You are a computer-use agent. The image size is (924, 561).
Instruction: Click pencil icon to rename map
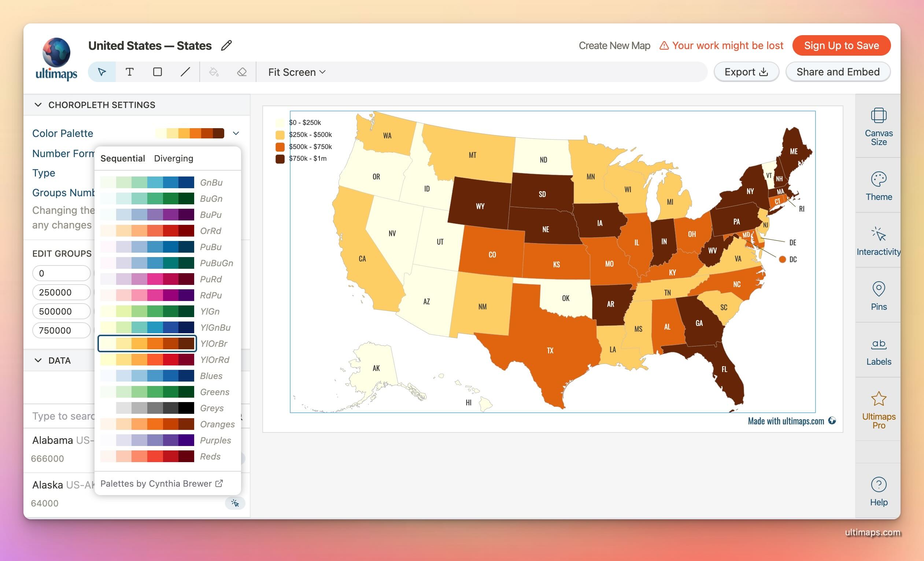tap(226, 46)
